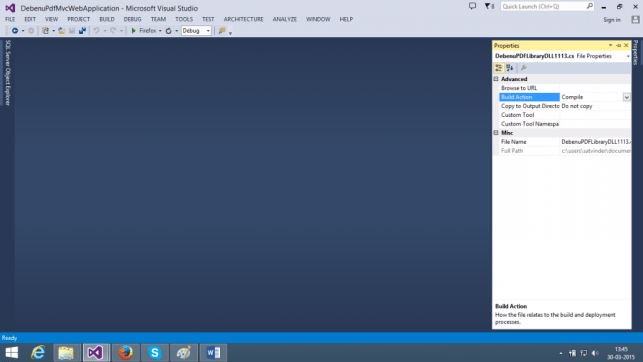
Task: Click the Categorized view icon in Properties
Action: tap(499, 68)
